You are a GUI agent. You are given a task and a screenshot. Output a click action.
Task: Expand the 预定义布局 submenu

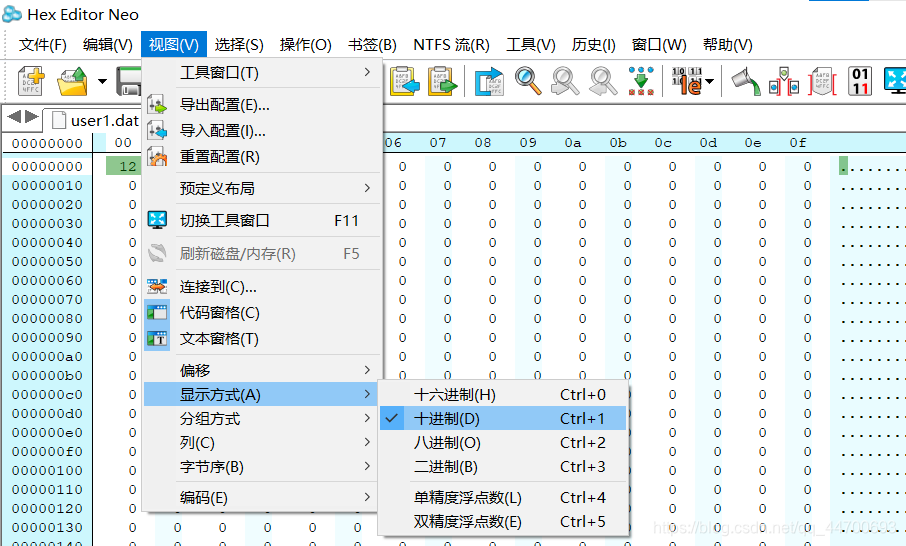262,188
